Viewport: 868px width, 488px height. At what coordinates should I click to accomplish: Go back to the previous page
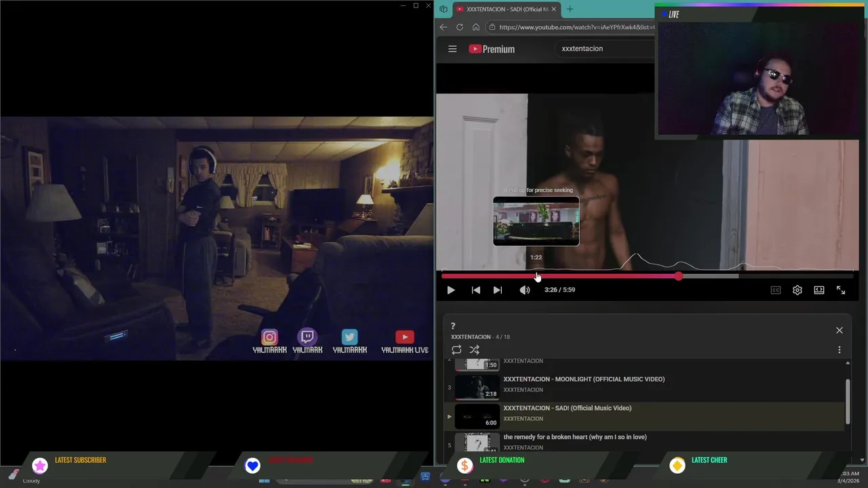tap(443, 27)
